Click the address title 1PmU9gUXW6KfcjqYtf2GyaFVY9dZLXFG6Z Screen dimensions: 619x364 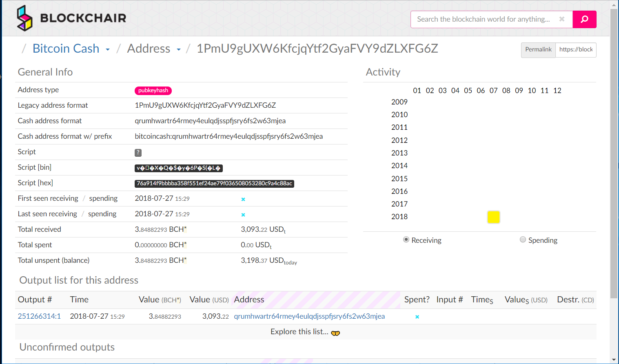click(x=317, y=48)
